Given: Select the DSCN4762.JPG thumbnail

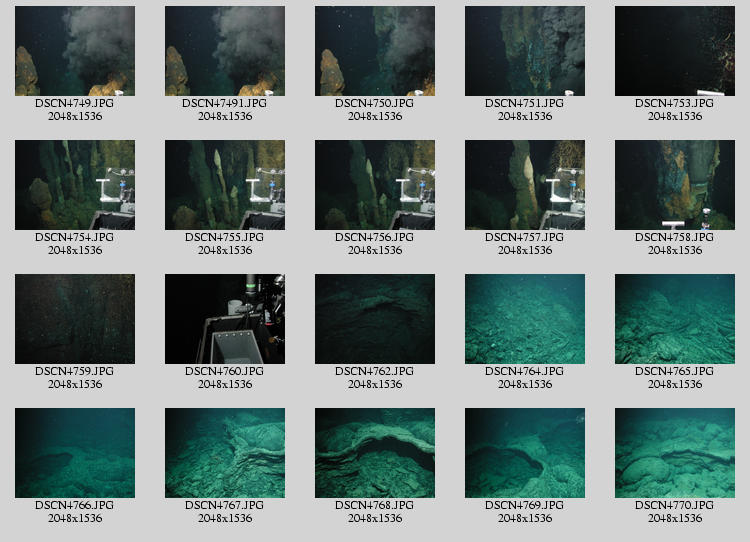Looking at the screenshot, I should tap(375, 319).
